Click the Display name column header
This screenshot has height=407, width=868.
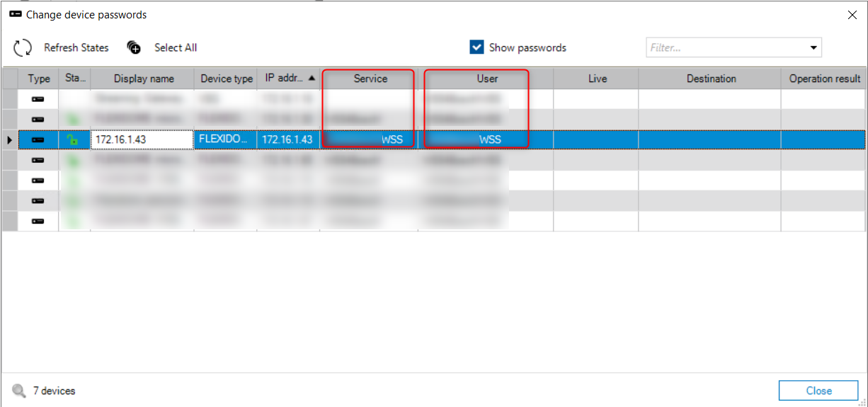coord(143,79)
